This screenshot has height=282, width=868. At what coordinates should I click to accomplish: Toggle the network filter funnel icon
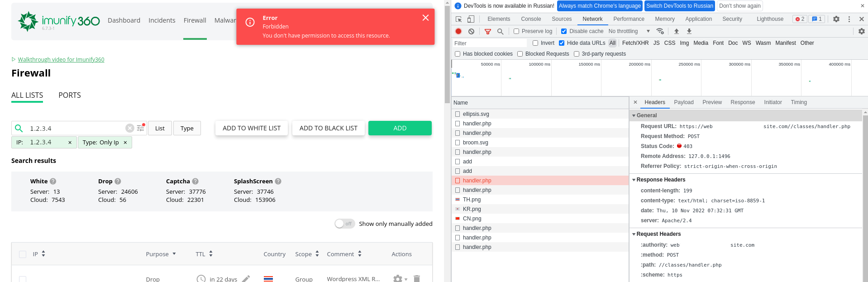click(488, 31)
